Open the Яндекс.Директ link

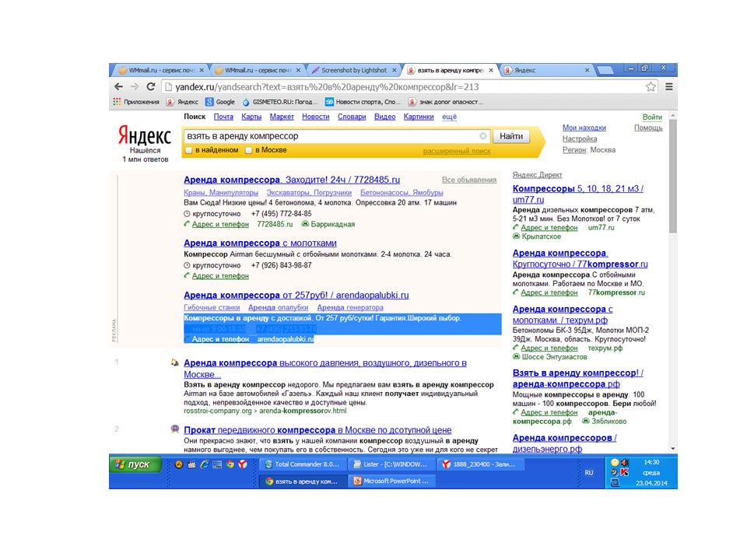(537, 175)
